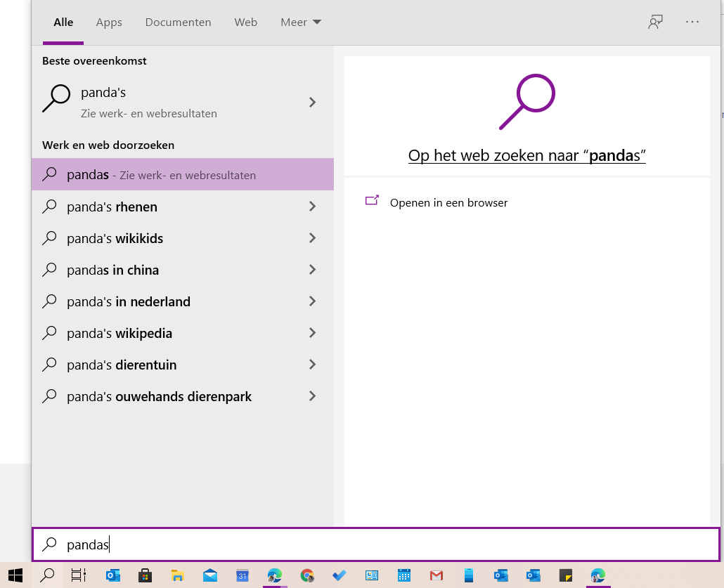
Task: Open File Explorer from the taskbar
Action: coord(177,575)
